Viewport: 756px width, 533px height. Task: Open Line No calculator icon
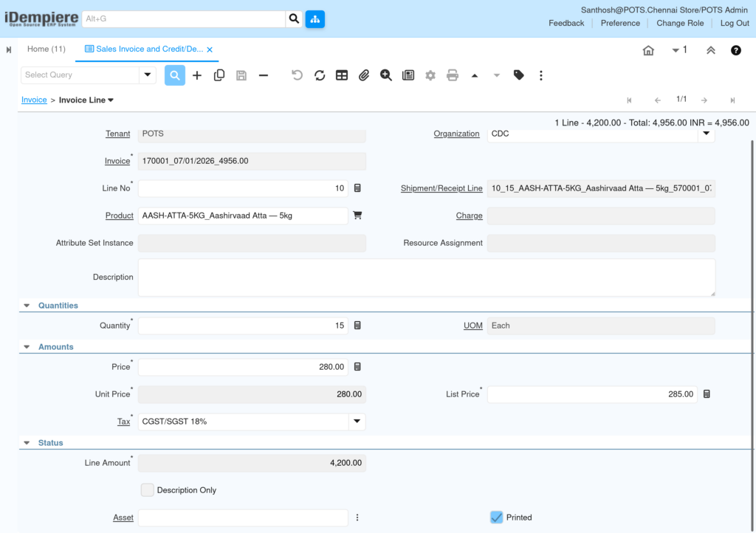point(357,188)
